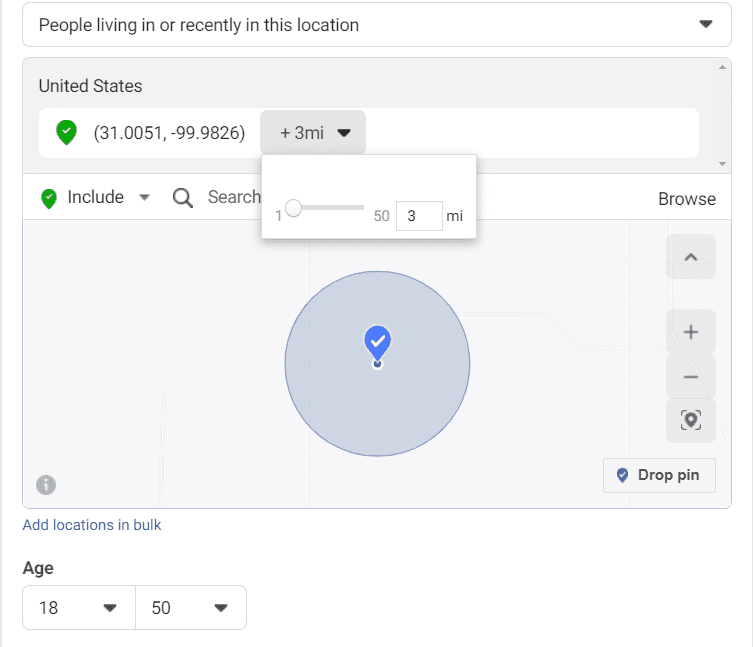This screenshot has width=753, height=647.
Task: Click the coordinates (31.0051, -99.9826) text
Action: click(169, 133)
